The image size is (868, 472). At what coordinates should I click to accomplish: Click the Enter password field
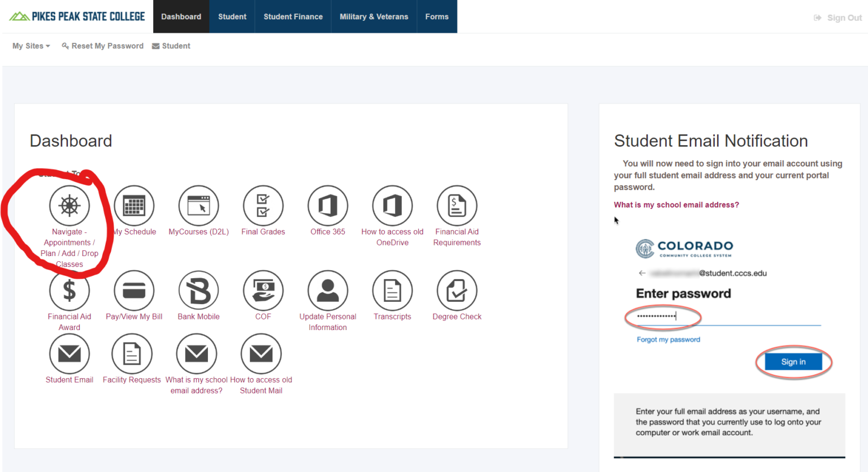[x=728, y=317]
